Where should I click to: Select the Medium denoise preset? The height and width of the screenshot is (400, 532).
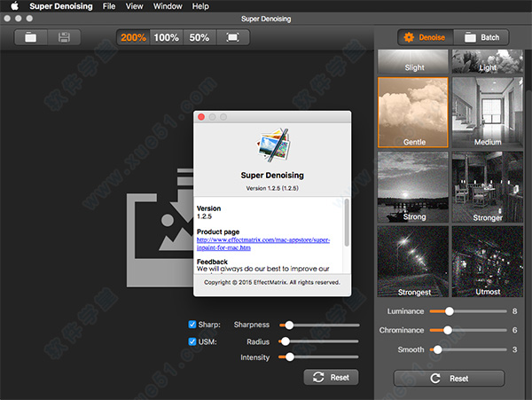(488, 113)
